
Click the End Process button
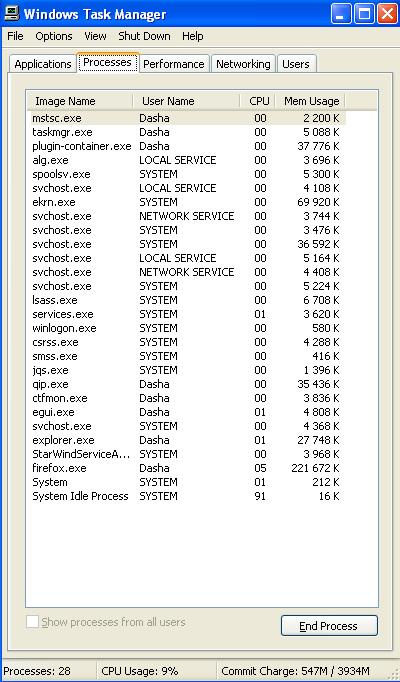[x=329, y=626]
